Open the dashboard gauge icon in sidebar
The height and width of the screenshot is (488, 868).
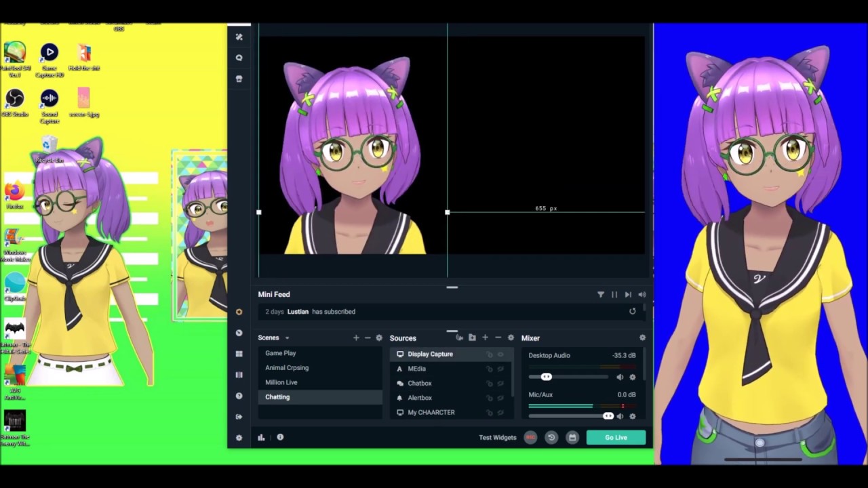coord(239,333)
